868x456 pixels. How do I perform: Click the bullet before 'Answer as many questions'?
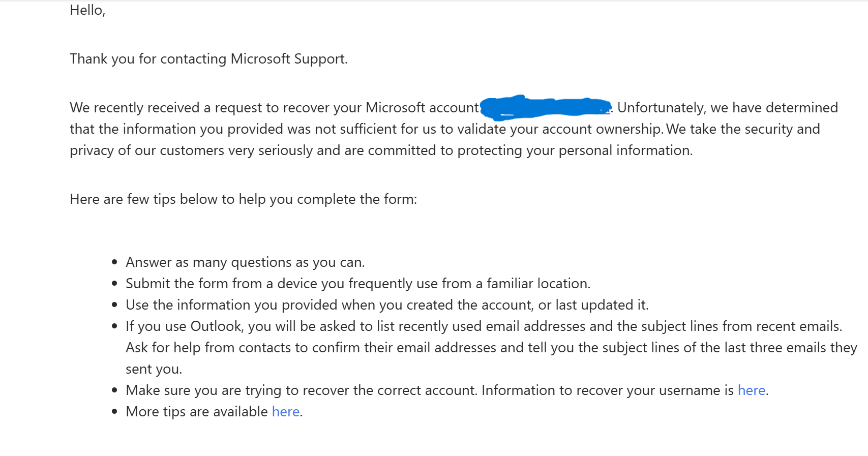pos(114,262)
